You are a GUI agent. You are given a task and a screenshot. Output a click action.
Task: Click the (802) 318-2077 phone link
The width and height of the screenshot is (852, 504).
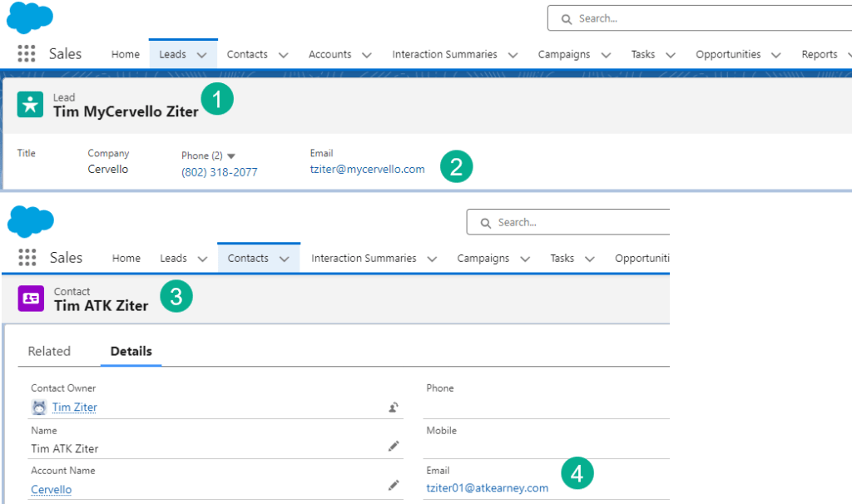coord(220,172)
